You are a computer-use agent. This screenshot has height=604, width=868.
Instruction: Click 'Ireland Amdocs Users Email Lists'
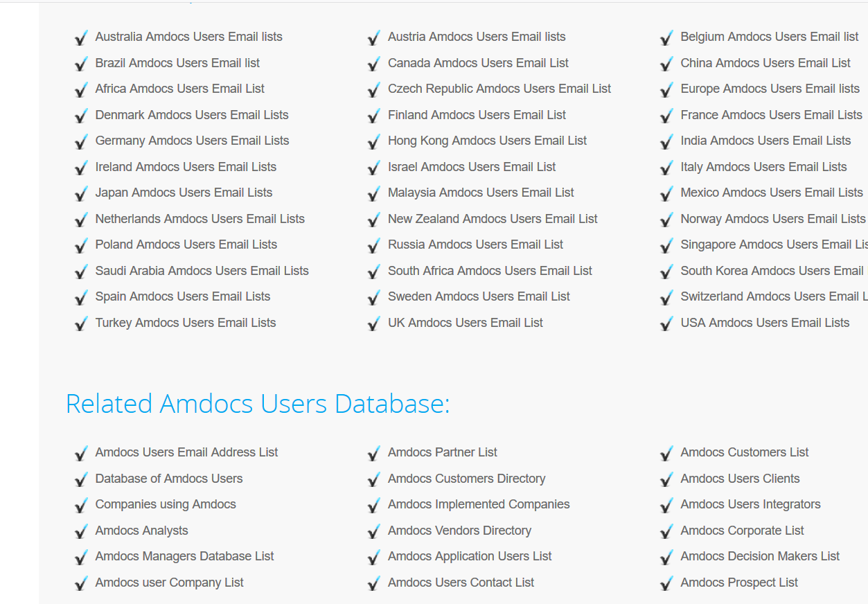click(186, 167)
